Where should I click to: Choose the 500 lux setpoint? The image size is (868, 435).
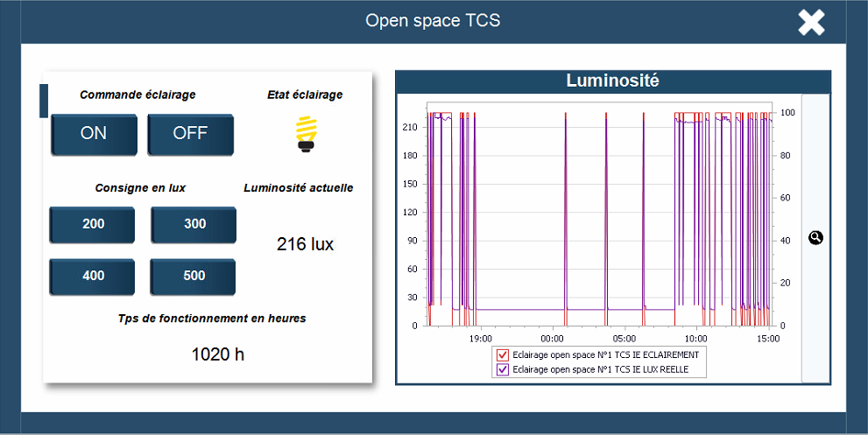pyautogui.click(x=193, y=277)
